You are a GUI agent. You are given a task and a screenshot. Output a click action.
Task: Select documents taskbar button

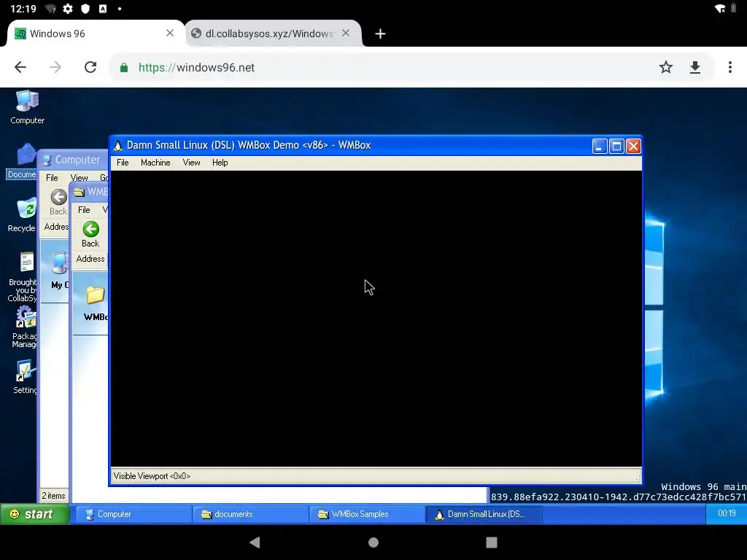(250, 514)
